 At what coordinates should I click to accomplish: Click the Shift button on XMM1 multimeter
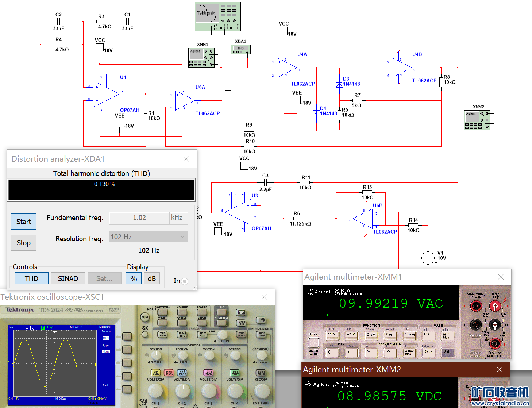447,352
